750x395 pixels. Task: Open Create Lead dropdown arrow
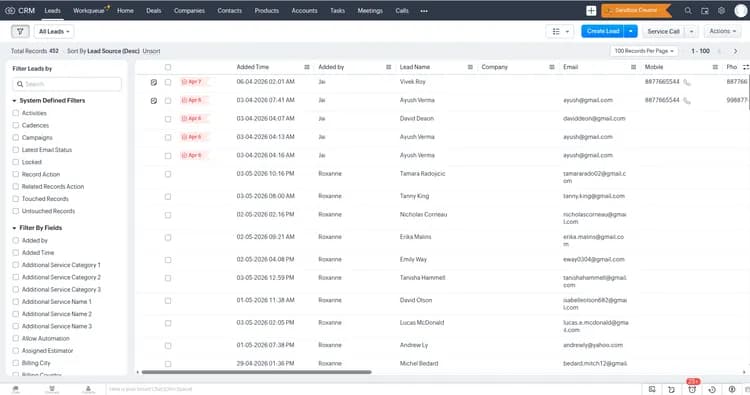(x=631, y=32)
